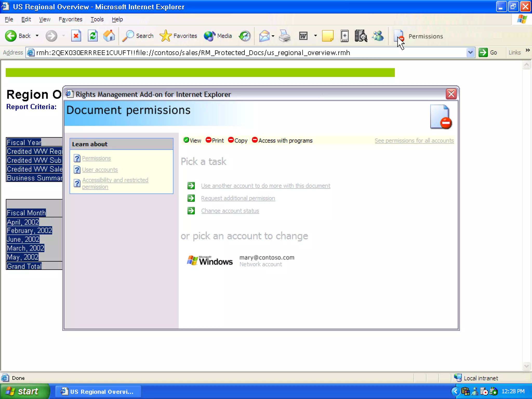Open the User accounts help link
Viewport: 532px width, 399px height.
100,170
